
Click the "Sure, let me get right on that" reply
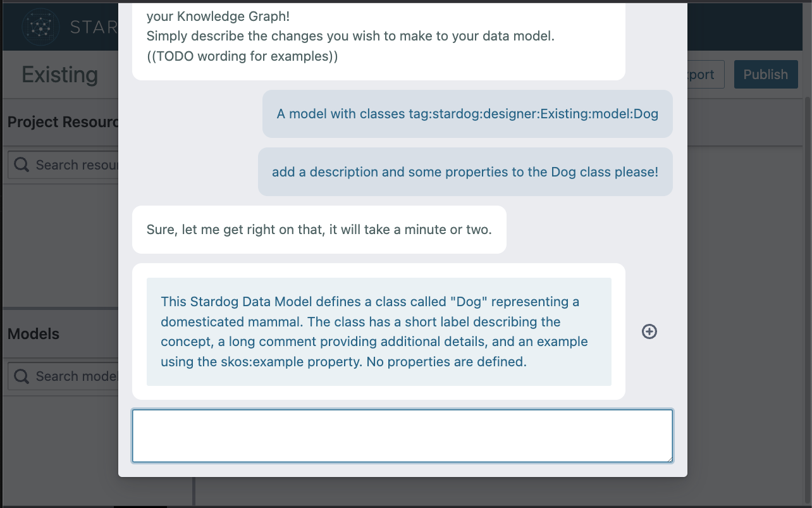click(319, 230)
